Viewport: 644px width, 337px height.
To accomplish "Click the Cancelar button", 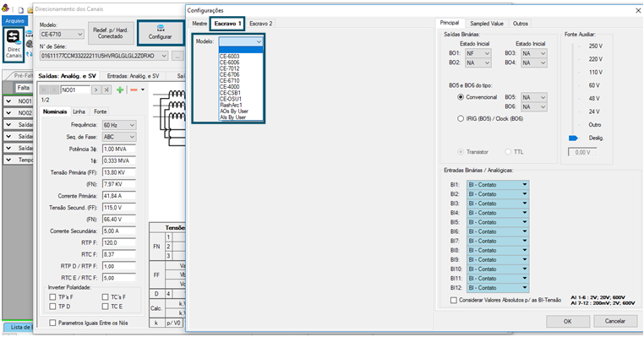I will pos(614,322).
